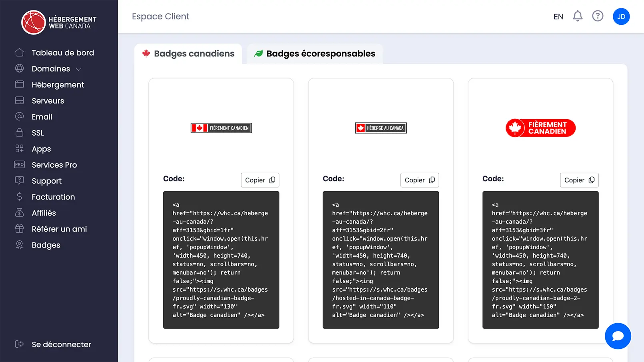Click the Référer un ami gift icon
This screenshot has height=362, width=644.
tap(19, 228)
